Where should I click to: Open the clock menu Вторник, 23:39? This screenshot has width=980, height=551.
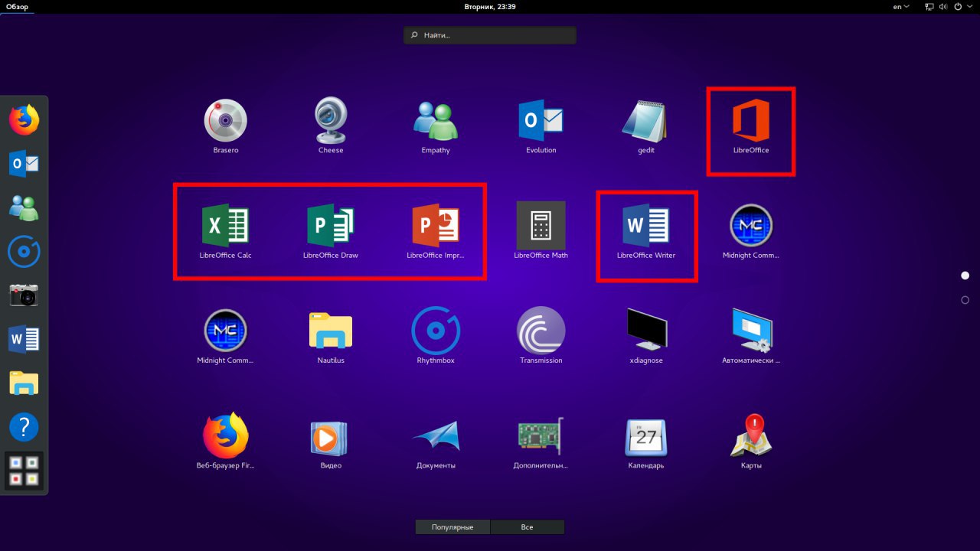click(x=490, y=7)
